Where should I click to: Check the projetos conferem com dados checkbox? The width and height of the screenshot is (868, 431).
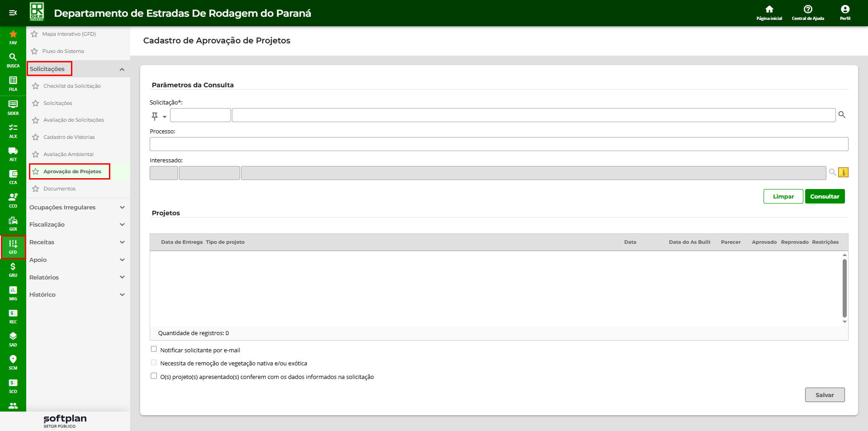click(154, 376)
